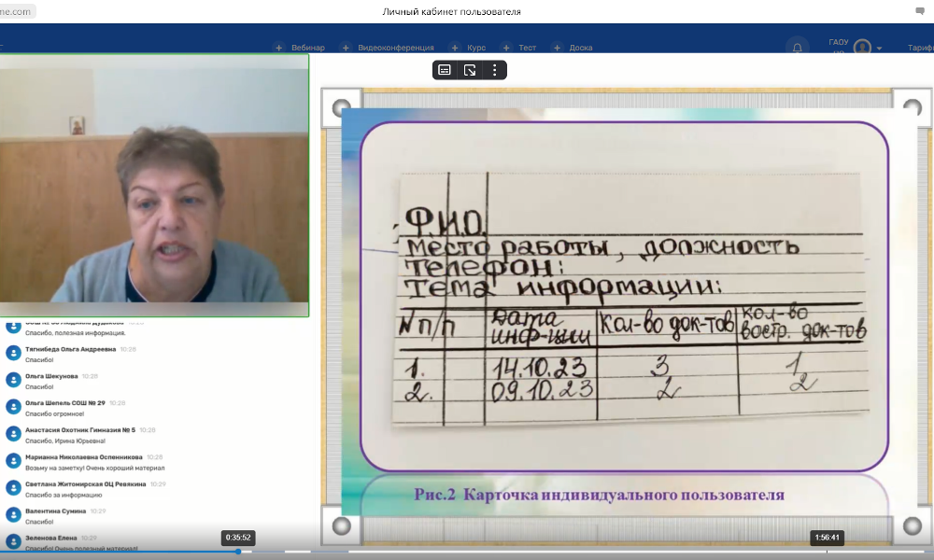Image resolution: width=934 pixels, height=560 pixels.
Task: Create a new Доска
Action: click(573, 48)
